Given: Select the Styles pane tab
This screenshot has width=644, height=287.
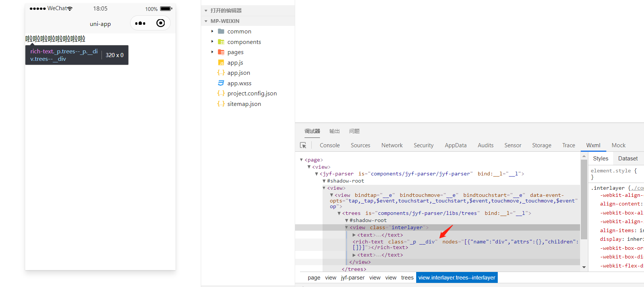Looking at the screenshot, I should tap(601, 159).
